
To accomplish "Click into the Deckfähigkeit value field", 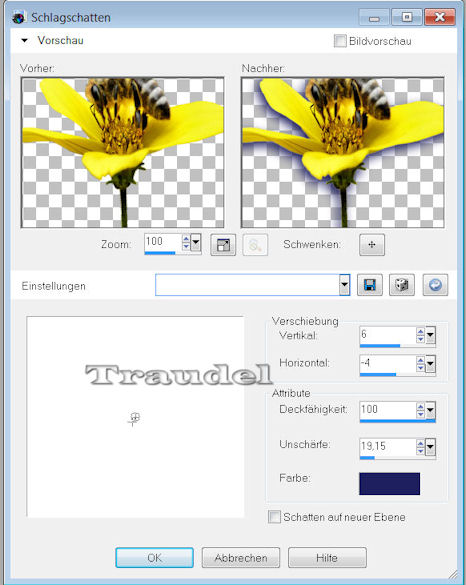I will pos(387,410).
